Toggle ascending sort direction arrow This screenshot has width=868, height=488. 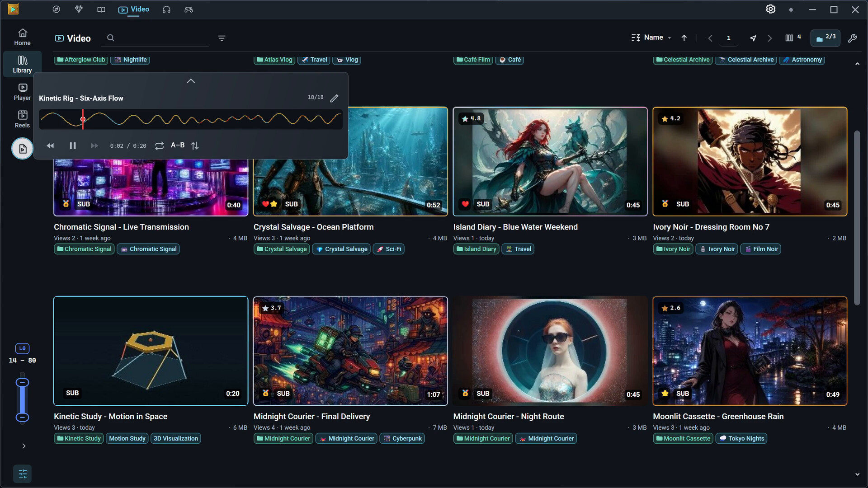coord(684,38)
